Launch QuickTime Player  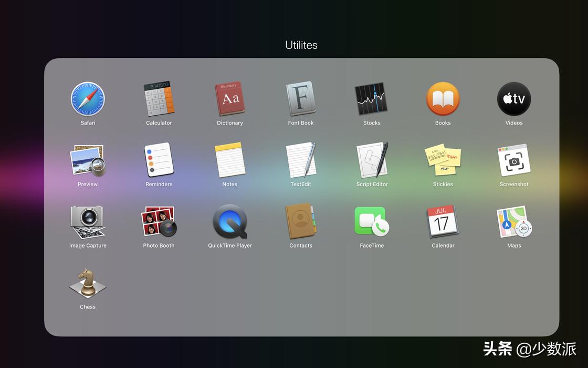click(230, 221)
